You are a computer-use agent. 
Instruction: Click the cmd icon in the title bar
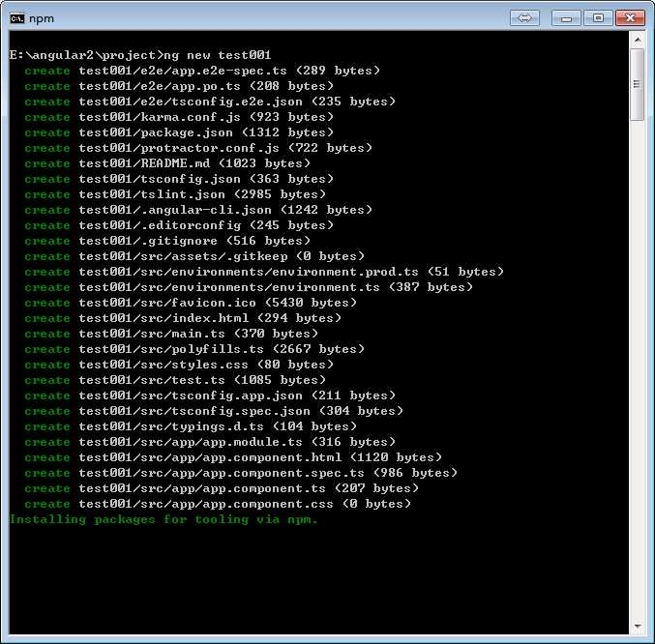click(17, 18)
